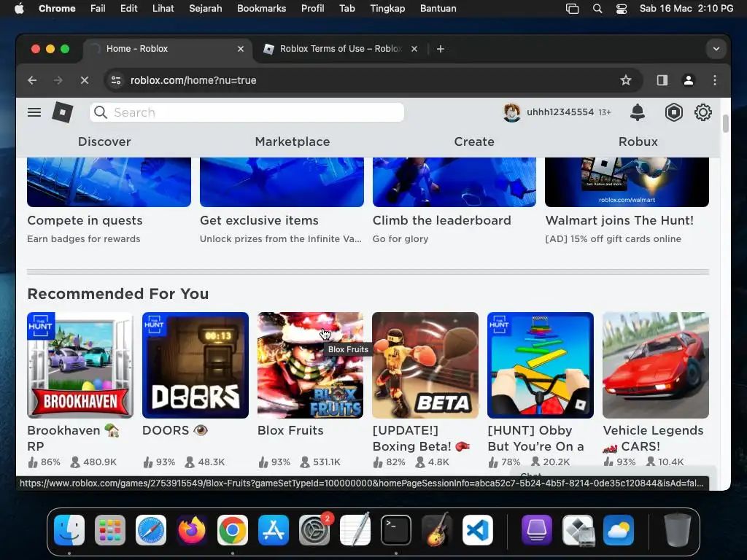The width and height of the screenshot is (747, 560).
Task: Open the Brookhaven RP game thumbnail
Action: click(80, 365)
